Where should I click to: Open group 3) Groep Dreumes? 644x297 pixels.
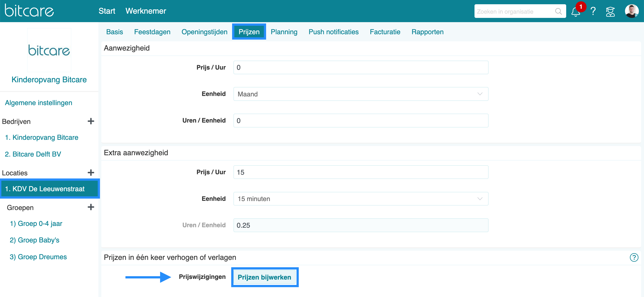point(38,257)
